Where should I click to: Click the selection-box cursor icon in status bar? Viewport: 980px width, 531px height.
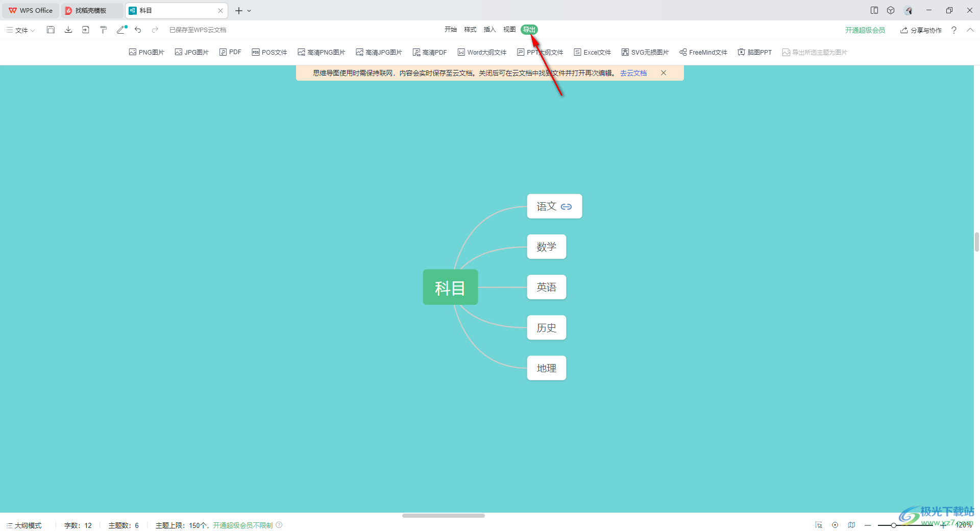[x=819, y=525]
